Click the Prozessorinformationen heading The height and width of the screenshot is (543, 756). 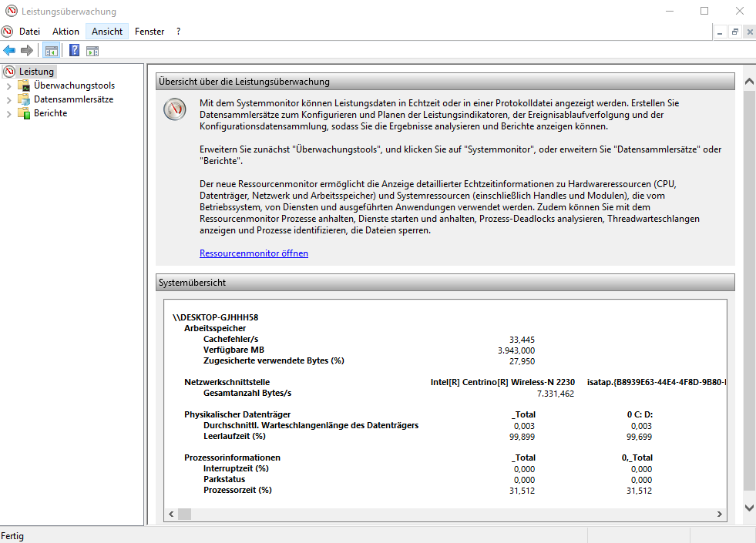click(x=232, y=458)
